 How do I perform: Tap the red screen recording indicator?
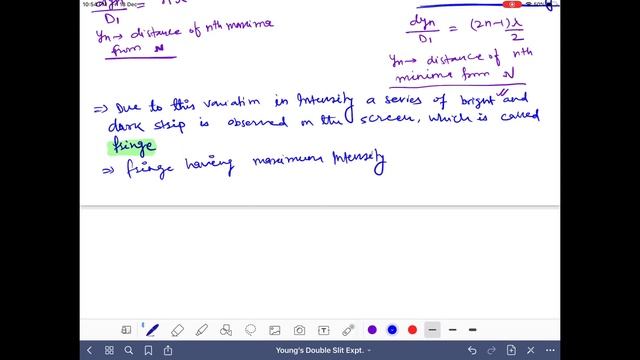click(x=512, y=4)
